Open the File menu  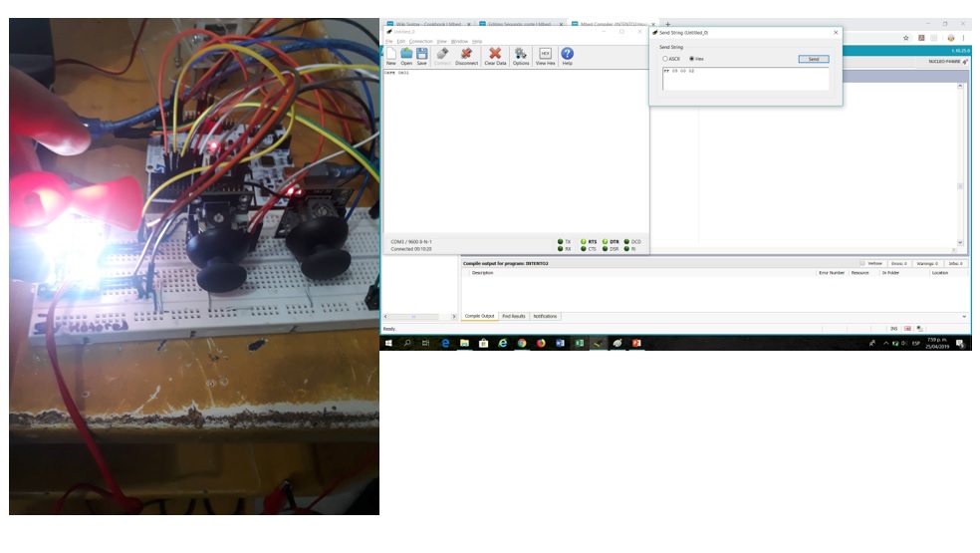point(389,41)
